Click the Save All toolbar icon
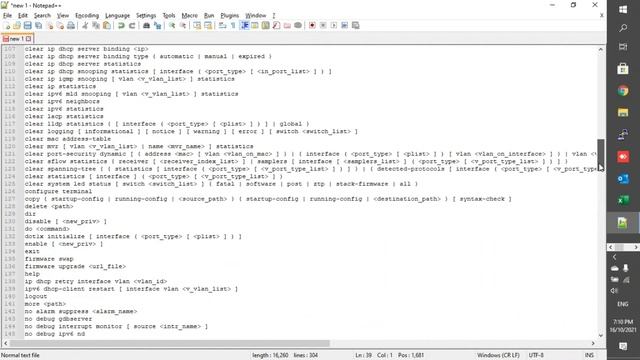Screen dimensions: 640x360 (x=38, y=25)
